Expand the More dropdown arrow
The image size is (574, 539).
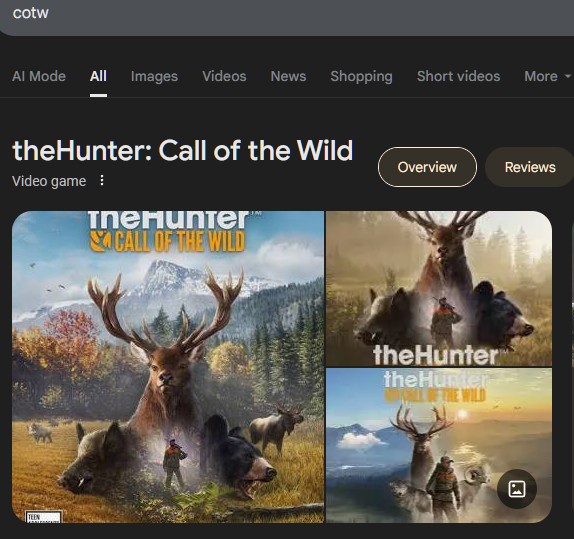568,76
